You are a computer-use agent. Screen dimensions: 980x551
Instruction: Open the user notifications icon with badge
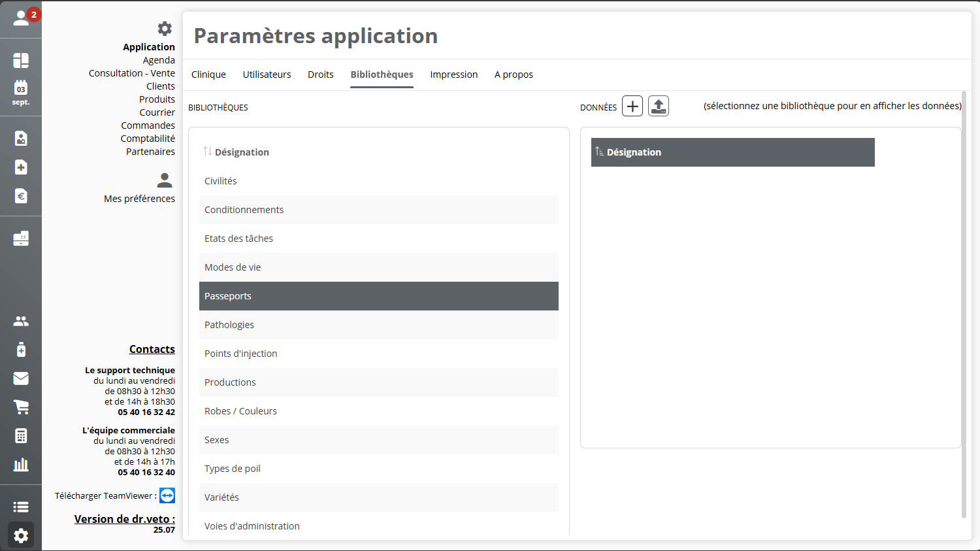(x=22, y=18)
